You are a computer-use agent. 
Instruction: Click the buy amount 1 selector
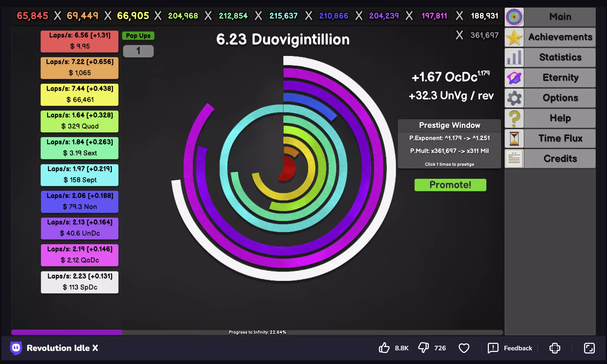[138, 51]
